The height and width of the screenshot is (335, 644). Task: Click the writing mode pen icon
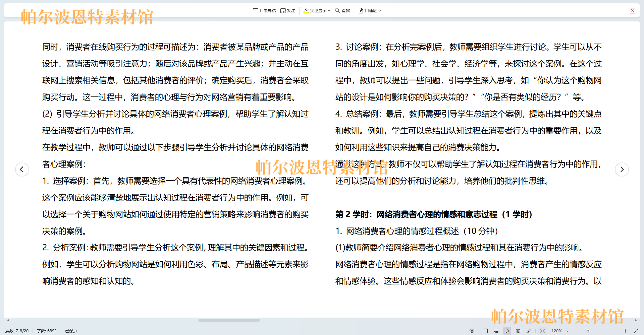point(529,331)
